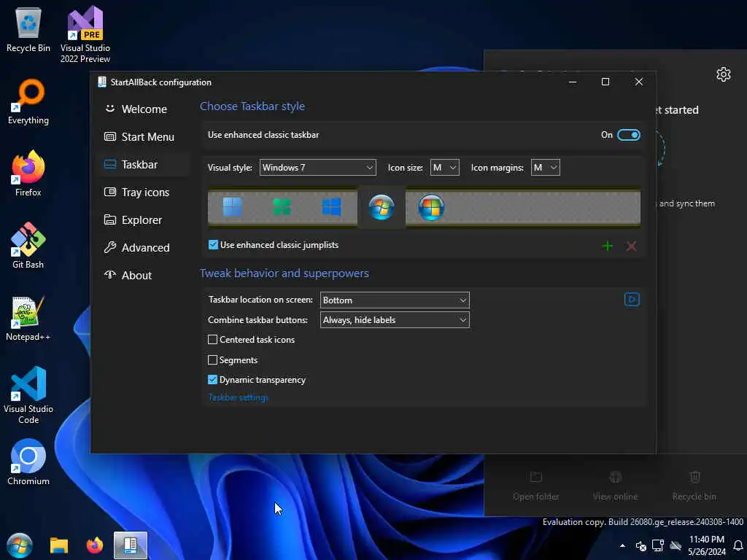Open the Chromium desktop shortcut

pyautogui.click(x=28, y=462)
